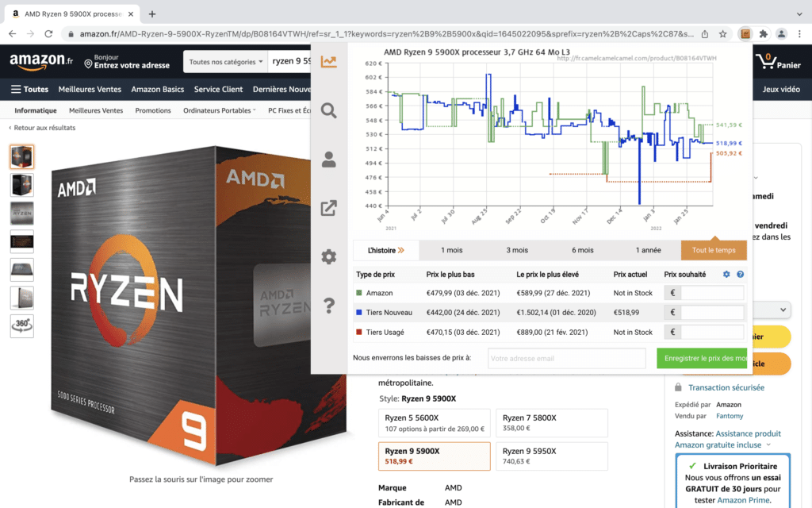Open the shopping cart Panier
812x508 pixels.
click(778, 62)
